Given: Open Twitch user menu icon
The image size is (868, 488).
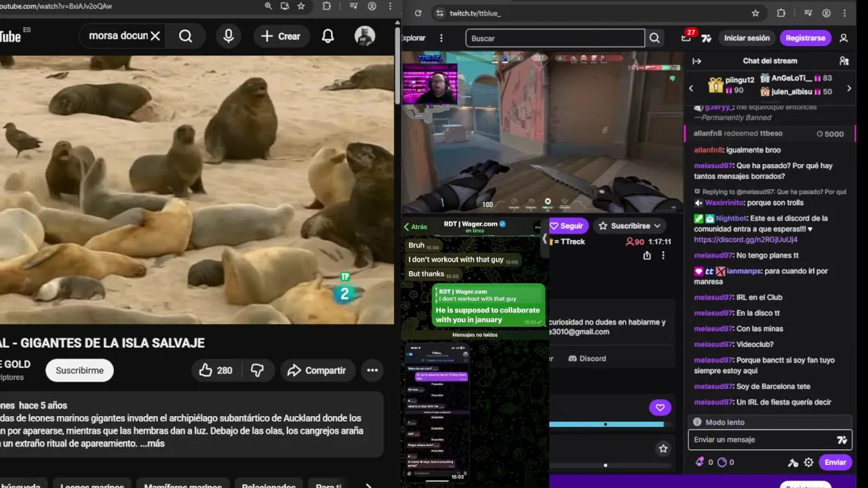Looking at the screenshot, I should click(x=844, y=38).
